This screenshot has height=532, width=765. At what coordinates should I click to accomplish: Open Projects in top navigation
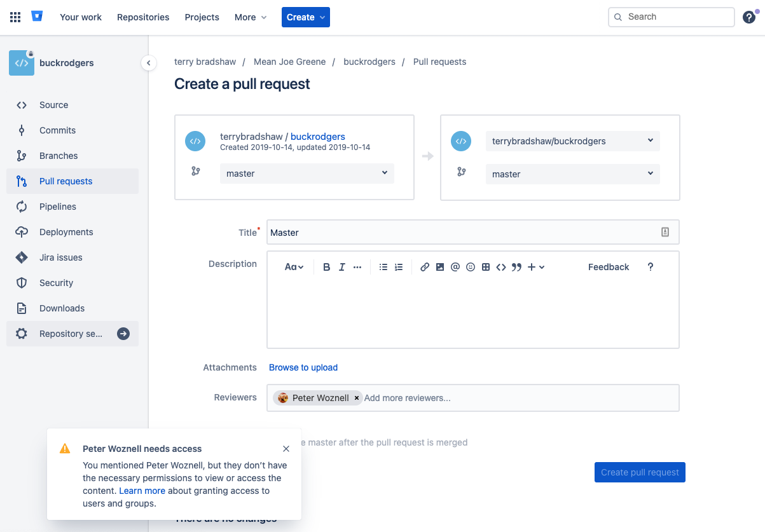(202, 17)
